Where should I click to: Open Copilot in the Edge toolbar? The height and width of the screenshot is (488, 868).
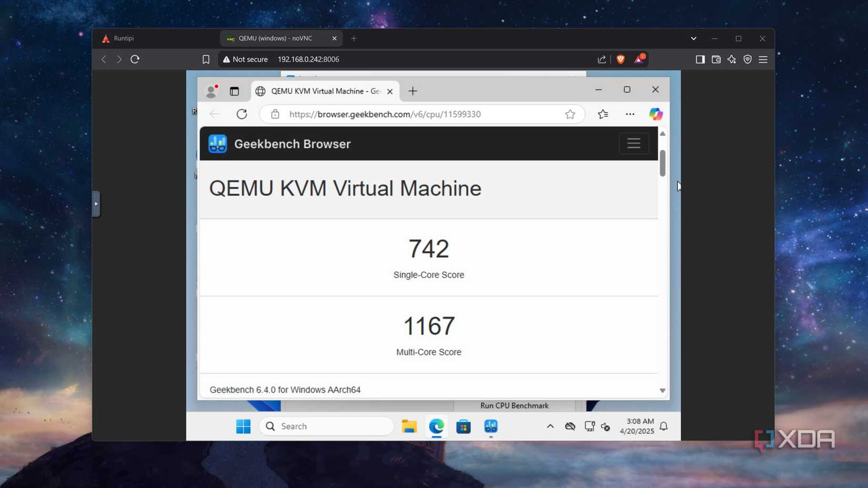point(655,114)
